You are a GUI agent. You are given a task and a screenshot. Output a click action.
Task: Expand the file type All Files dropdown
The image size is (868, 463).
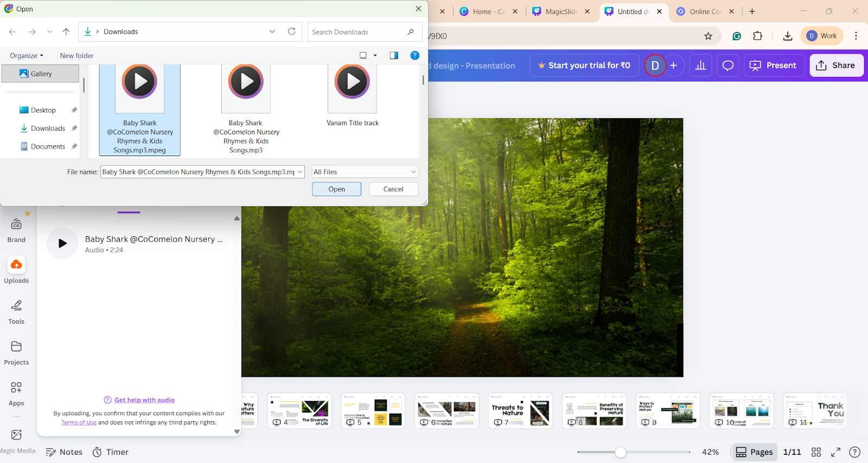point(365,172)
